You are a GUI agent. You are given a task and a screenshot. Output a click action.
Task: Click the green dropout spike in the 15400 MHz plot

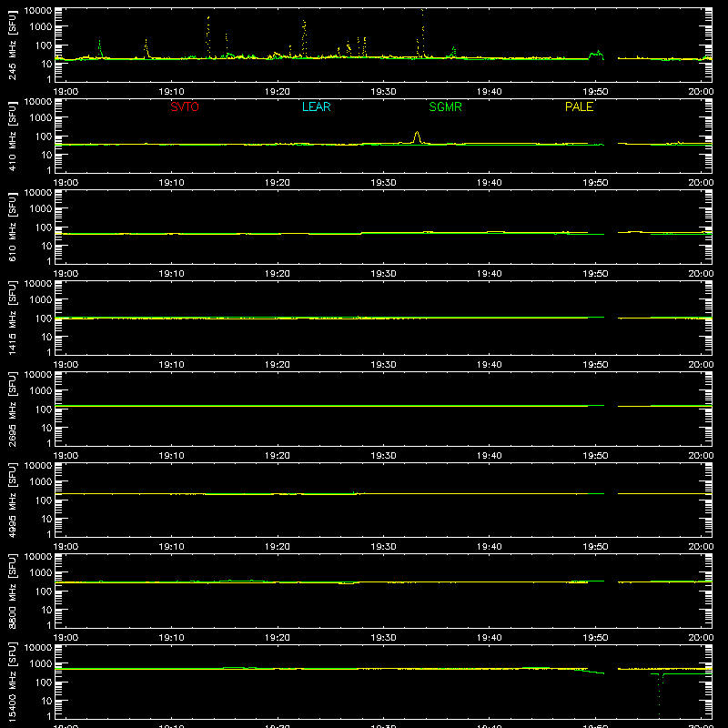(x=659, y=694)
